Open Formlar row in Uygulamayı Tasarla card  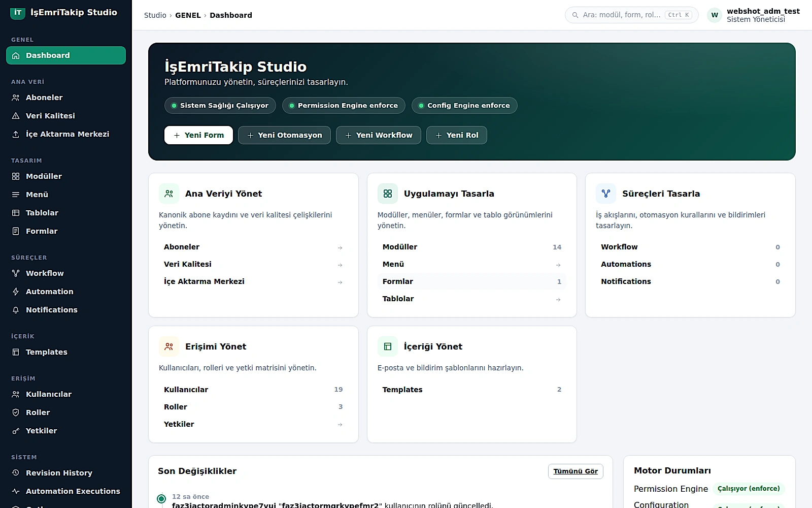click(472, 281)
